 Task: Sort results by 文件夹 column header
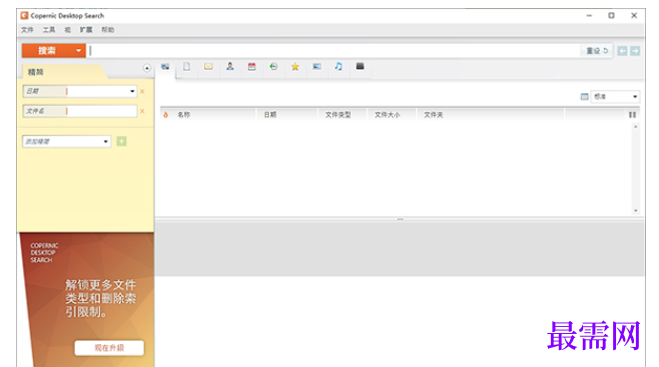[x=433, y=115]
